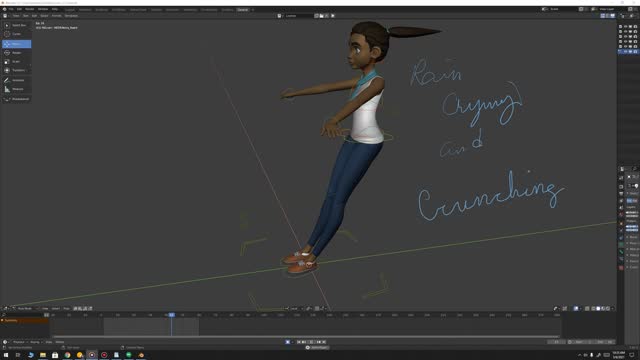Open File Explorer from the taskbar

43,355
